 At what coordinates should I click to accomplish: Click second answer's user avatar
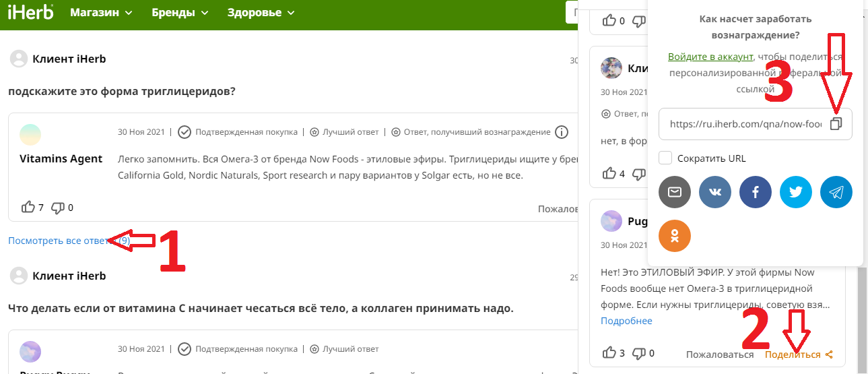(x=30, y=352)
